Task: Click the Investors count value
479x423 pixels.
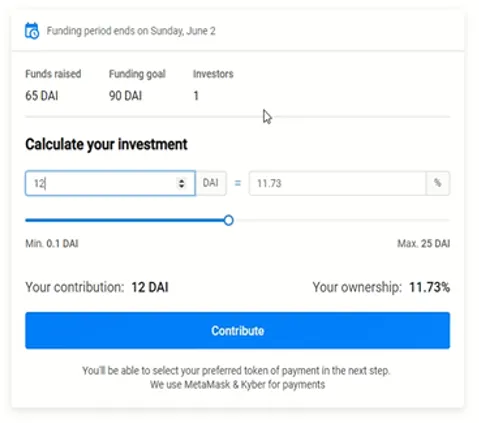Action: [196, 96]
